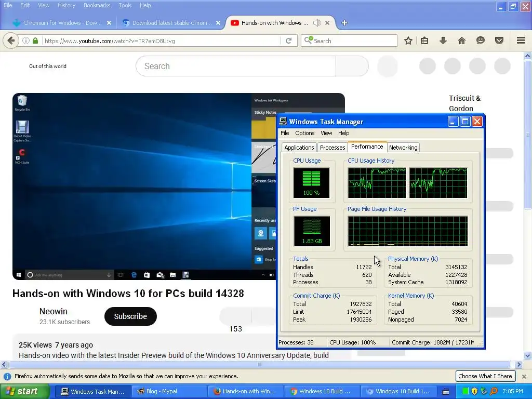Viewport: 532px width, 399px height.
Task: Open the Triscuit & Gordon suggested video
Action: (464, 103)
